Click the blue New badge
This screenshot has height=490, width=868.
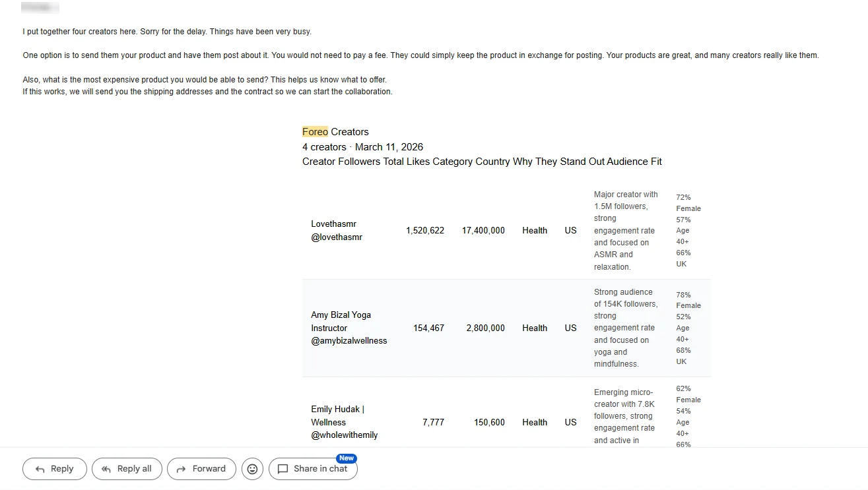click(347, 458)
